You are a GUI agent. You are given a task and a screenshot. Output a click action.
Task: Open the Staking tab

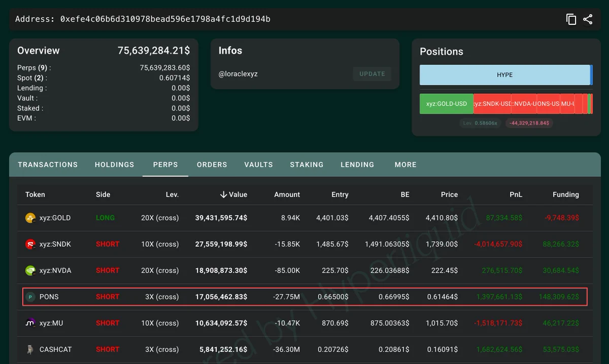point(307,165)
